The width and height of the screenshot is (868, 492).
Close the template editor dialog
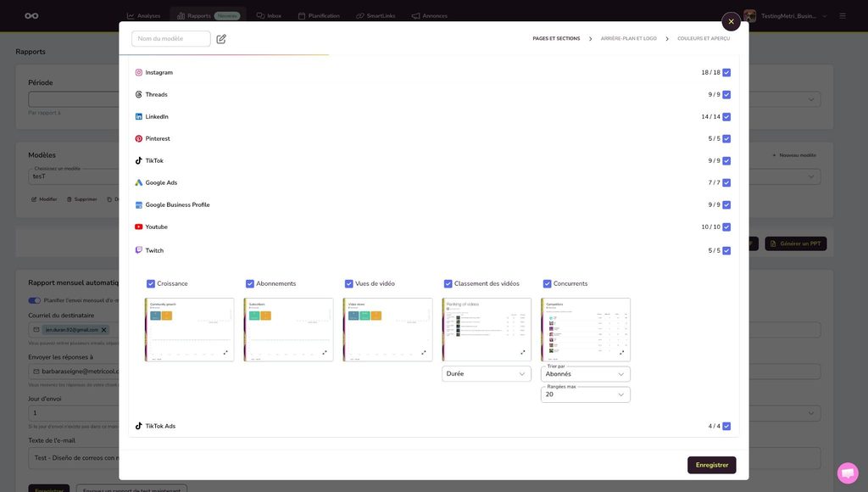pos(731,21)
